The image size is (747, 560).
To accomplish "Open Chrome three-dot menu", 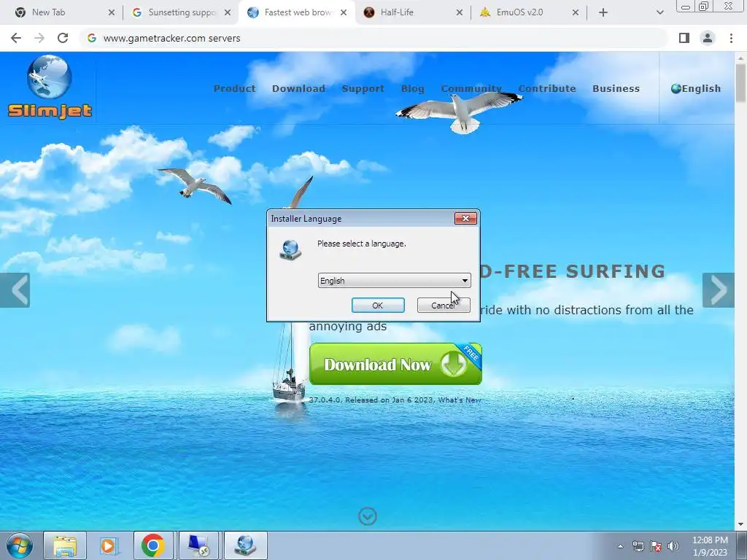I will pos(731,38).
